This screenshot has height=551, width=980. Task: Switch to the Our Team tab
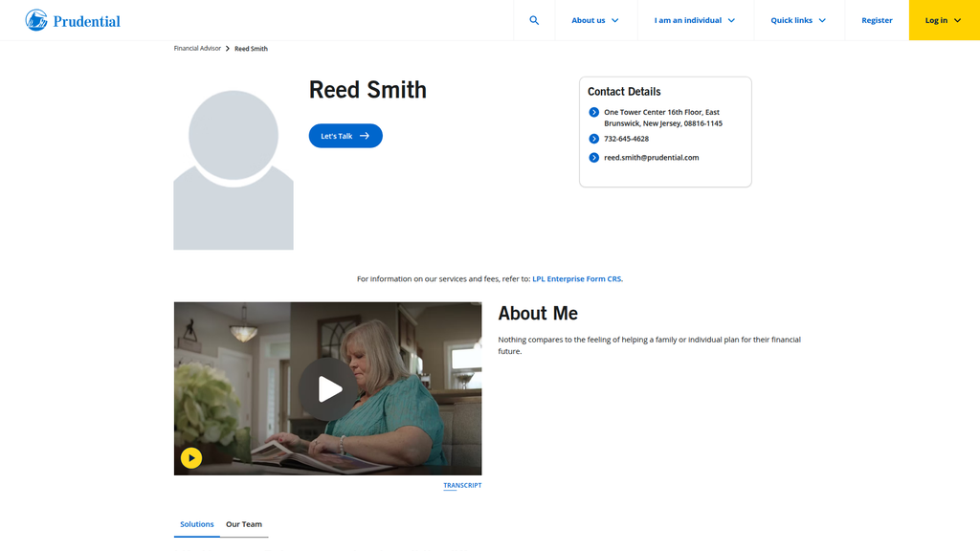244,524
